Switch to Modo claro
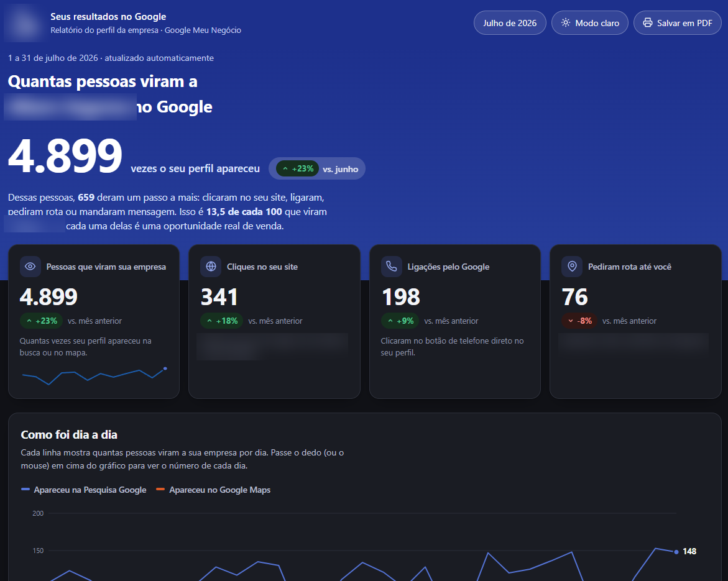 (x=589, y=23)
